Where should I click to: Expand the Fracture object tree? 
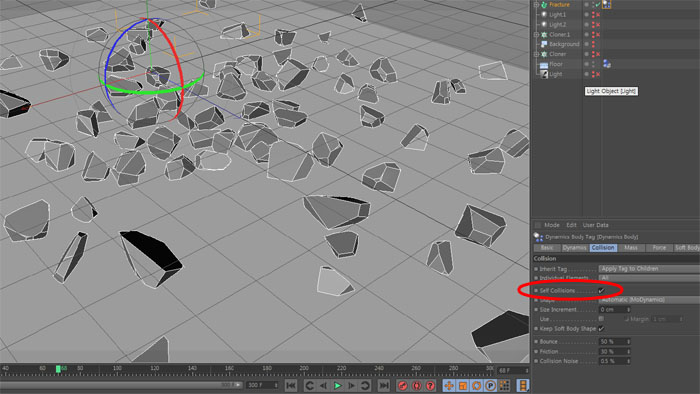(536, 4)
